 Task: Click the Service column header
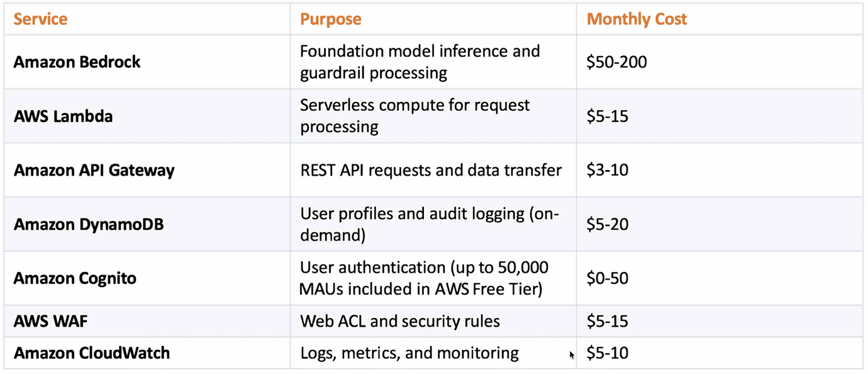tap(40, 19)
